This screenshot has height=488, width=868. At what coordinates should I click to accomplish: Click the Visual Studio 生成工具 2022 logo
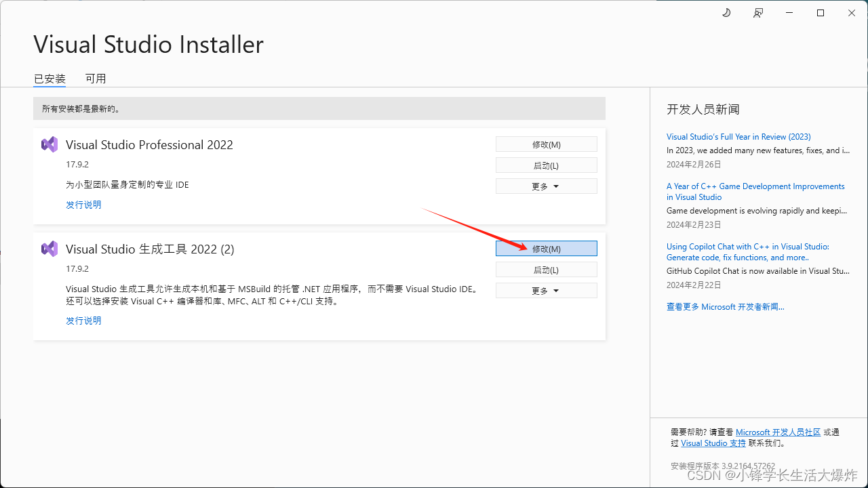pyautogui.click(x=50, y=249)
